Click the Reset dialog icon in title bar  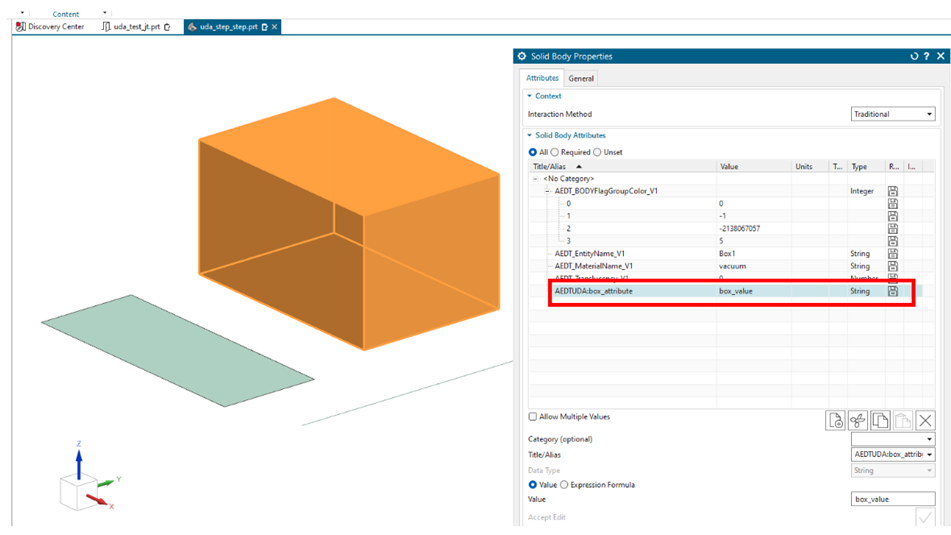pyautogui.click(x=914, y=56)
